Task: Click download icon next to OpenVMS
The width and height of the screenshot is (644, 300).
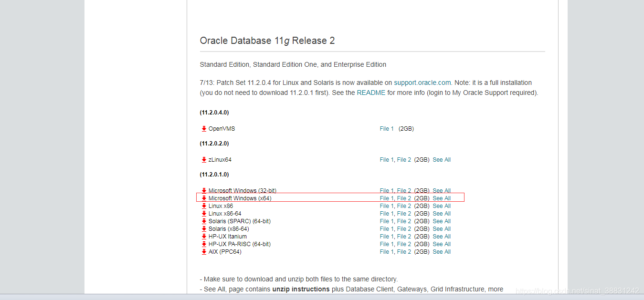Action: (x=204, y=129)
